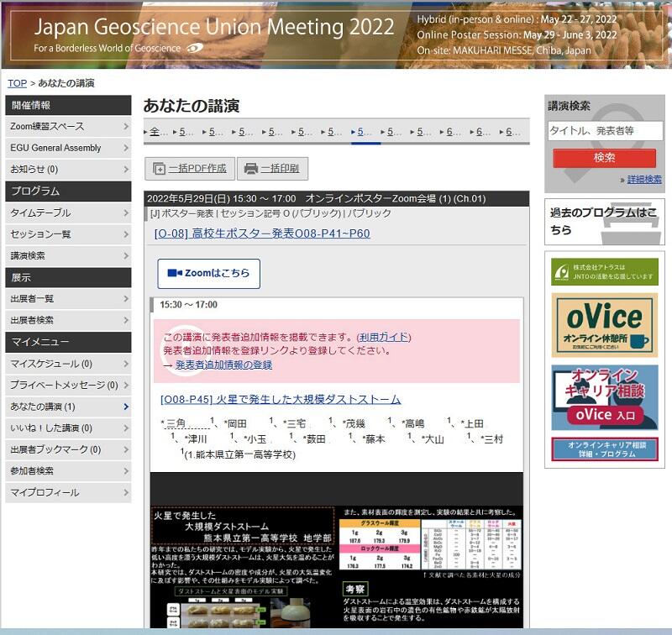Open the online career consultation oVice banner
672x635 pixels.
click(604, 396)
